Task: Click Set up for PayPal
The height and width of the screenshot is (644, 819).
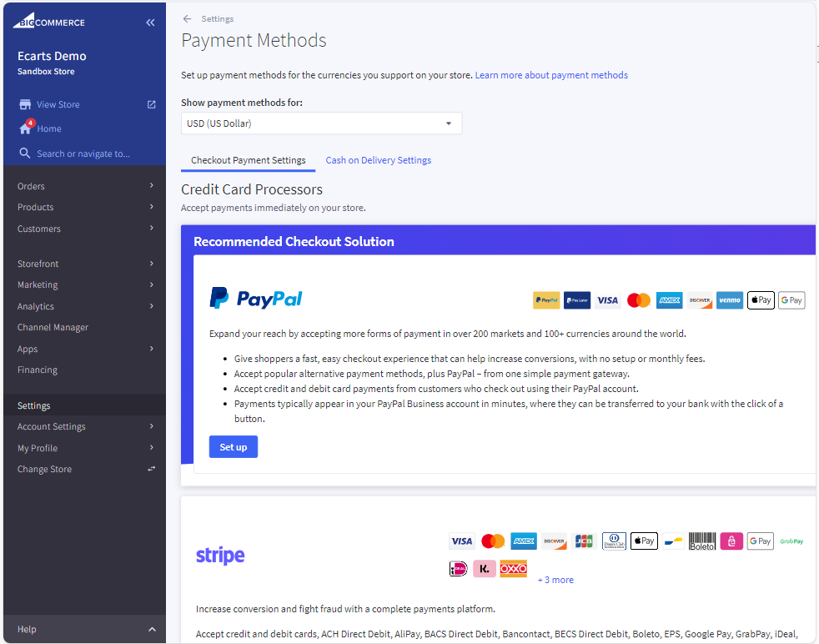Action: (x=233, y=446)
